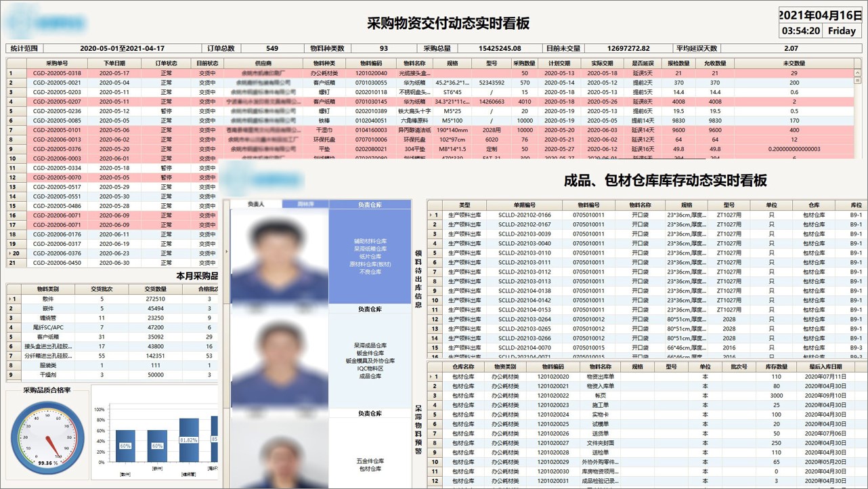Click the 库存数量 column header
The width and height of the screenshot is (868, 489).
pos(776,366)
